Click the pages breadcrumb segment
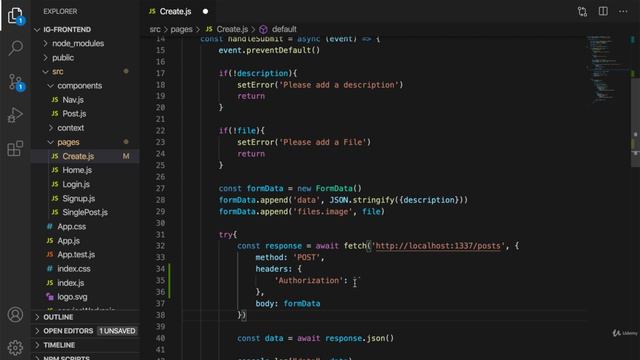This screenshot has height=360, width=640. (181, 29)
